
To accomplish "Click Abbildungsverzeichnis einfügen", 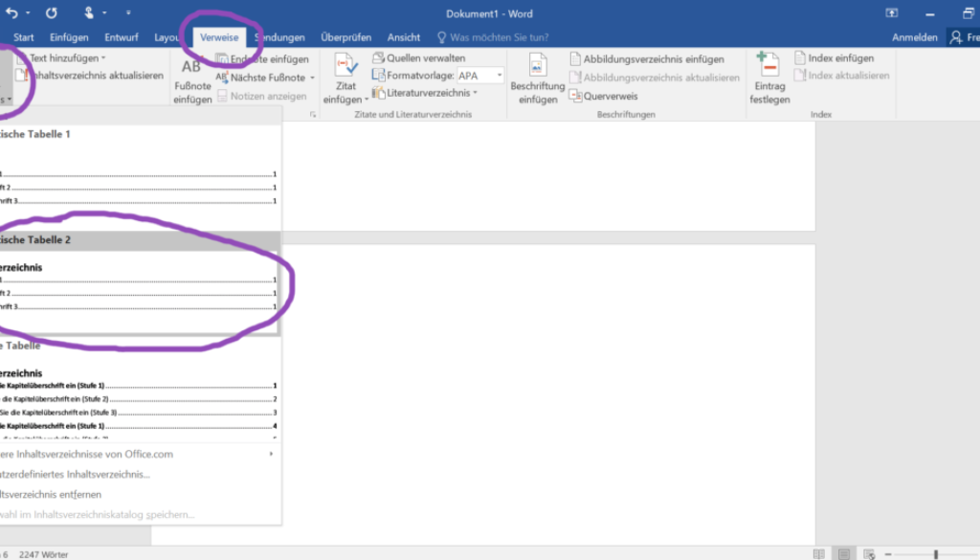I will click(x=647, y=58).
